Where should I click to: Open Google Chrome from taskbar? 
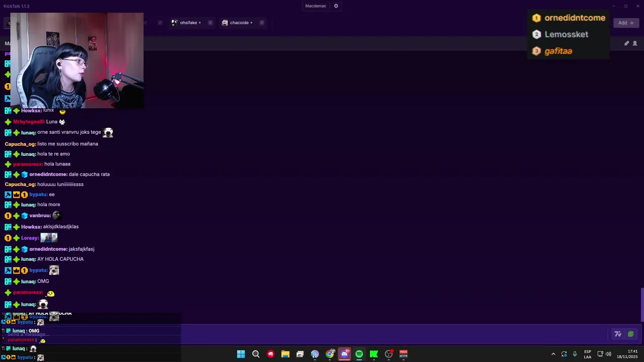tap(330, 354)
